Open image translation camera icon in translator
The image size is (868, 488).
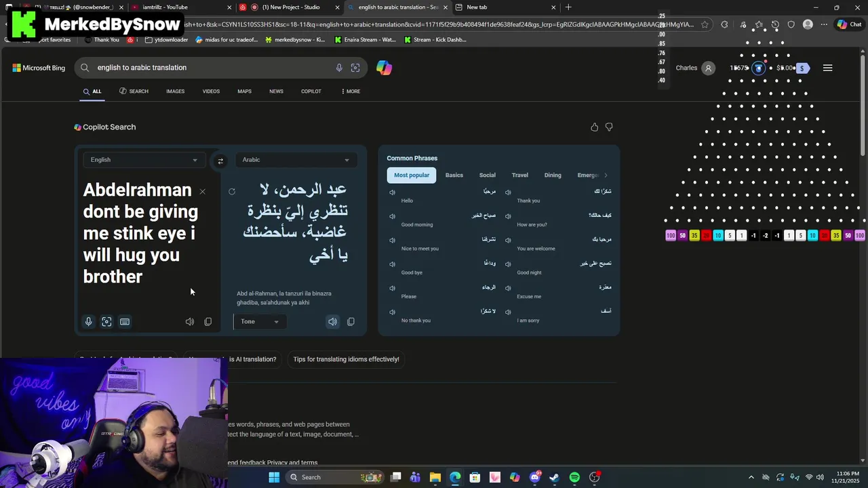tap(106, 322)
